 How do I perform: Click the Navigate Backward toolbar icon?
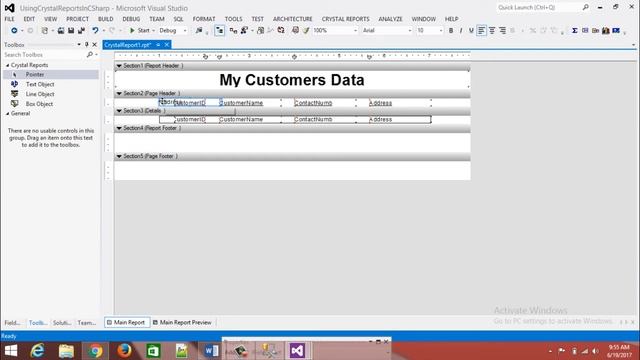click(14, 31)
